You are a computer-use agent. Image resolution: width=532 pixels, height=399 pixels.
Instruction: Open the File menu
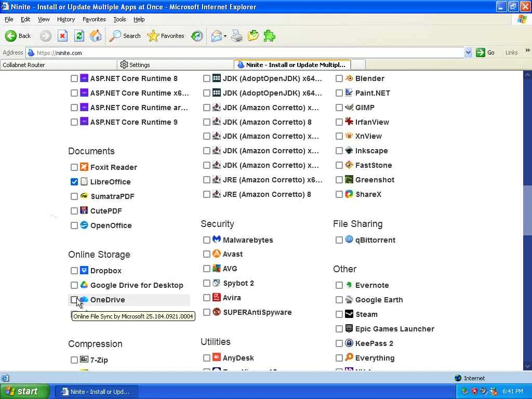(9, 19)
